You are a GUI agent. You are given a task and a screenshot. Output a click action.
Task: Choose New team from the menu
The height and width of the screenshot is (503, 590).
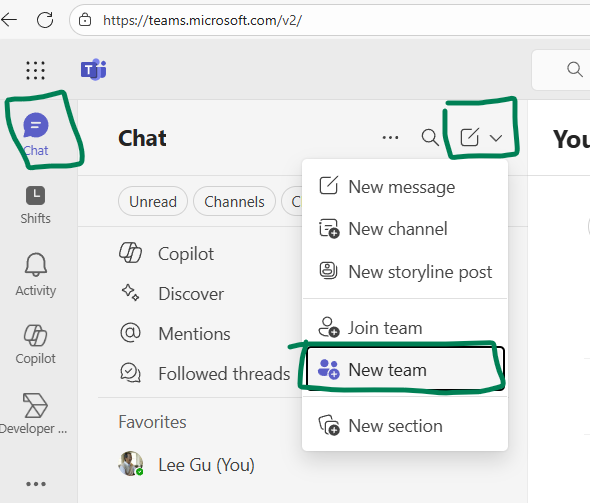[x=405, y=369]
